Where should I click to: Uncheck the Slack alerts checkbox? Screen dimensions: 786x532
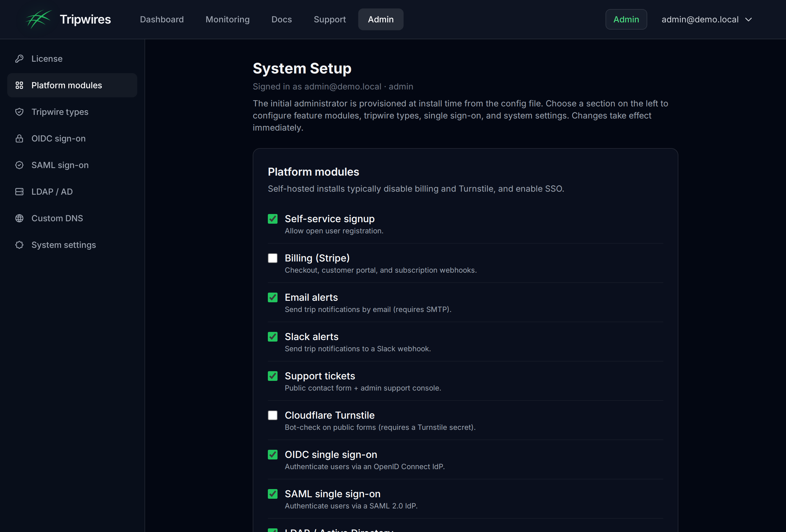point(273,336)
